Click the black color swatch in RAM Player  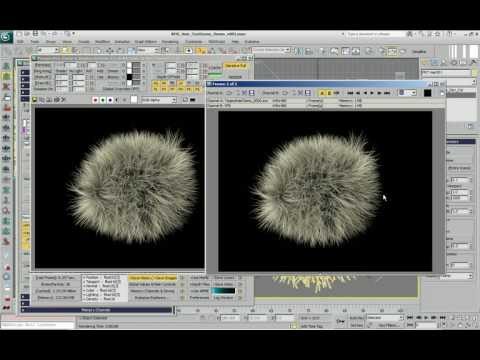point(427,93)
